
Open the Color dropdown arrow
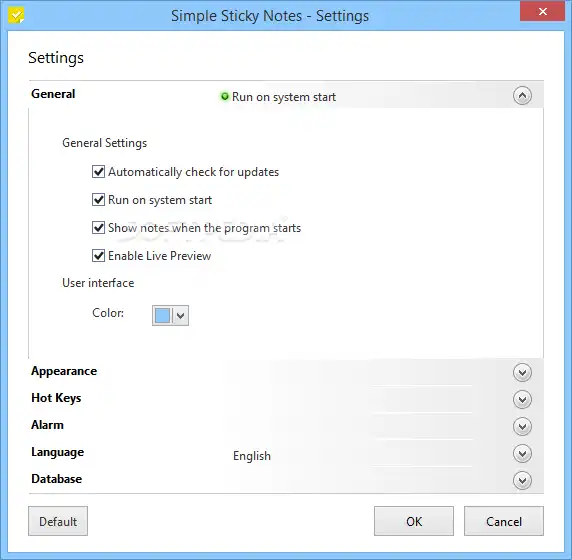tap(181, 316)
